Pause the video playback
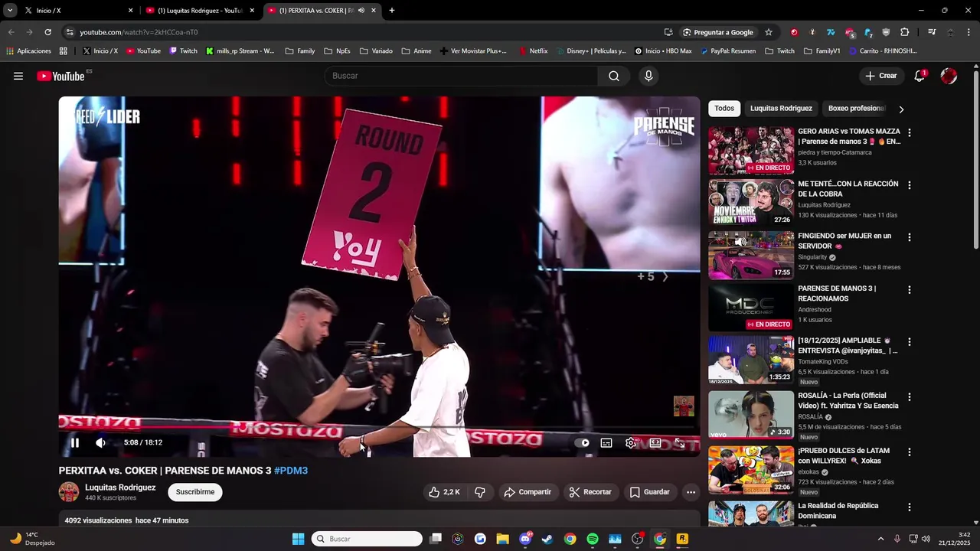This screenshot has width=980, height=551. [x=75, y=442]
